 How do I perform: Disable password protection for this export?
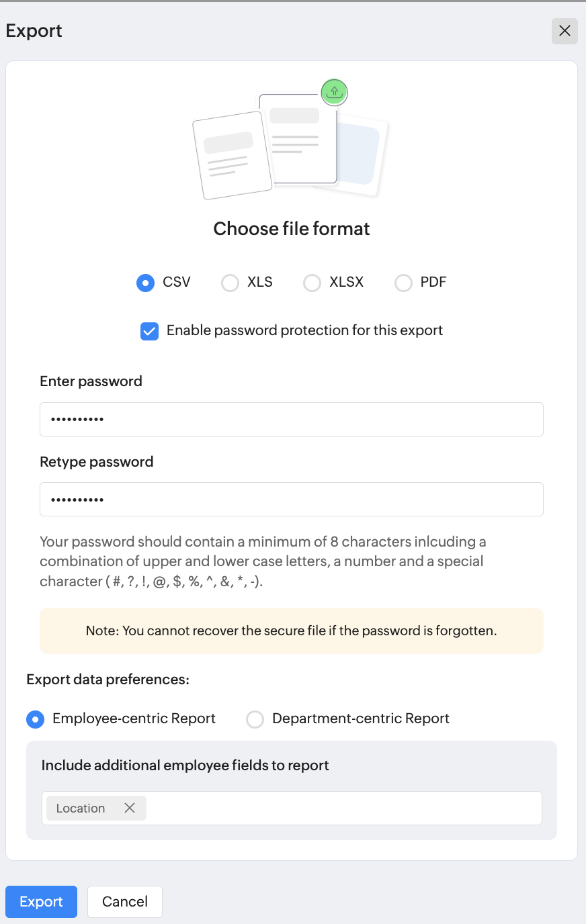click(149, 331)
